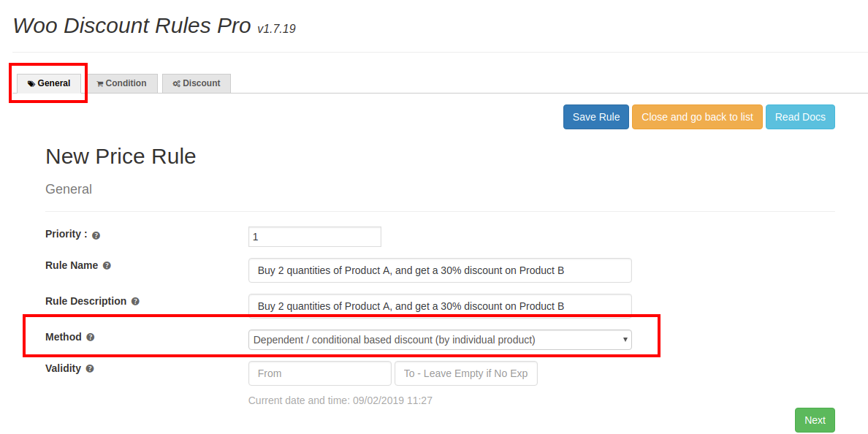This screenshot has width=868, height=434.
Task: Click the Priority input field
Action: [314, 236]
